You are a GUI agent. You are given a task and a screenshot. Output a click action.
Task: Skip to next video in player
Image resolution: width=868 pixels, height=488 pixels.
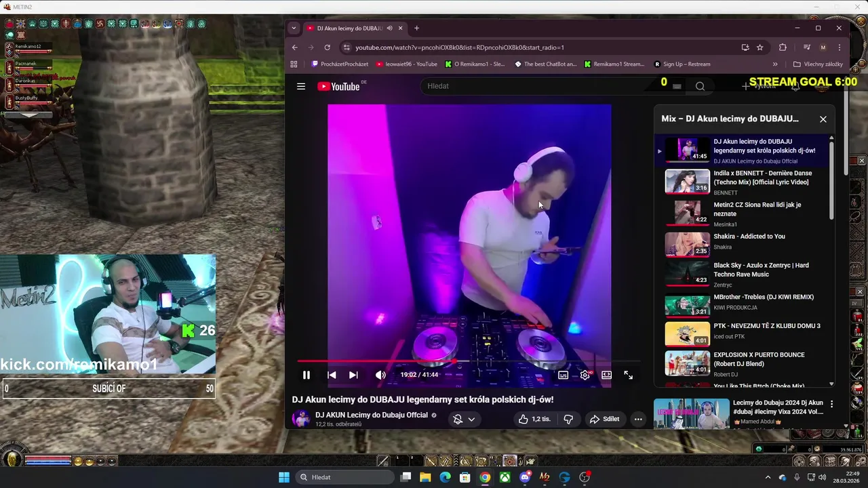point(353,375)
